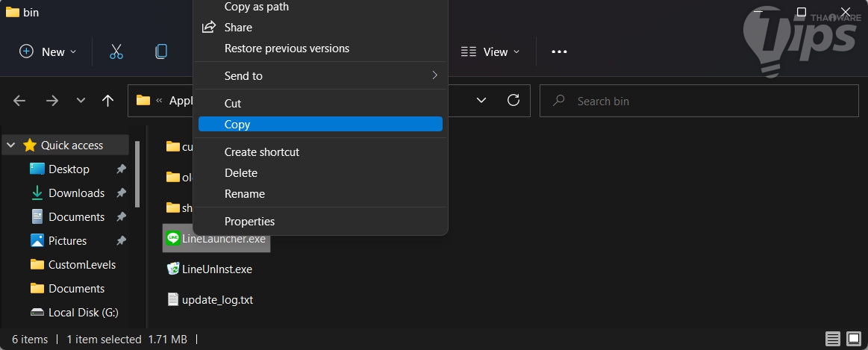Open Downloads in the navigation pane
Screen dimensions: 868x350
76,193
